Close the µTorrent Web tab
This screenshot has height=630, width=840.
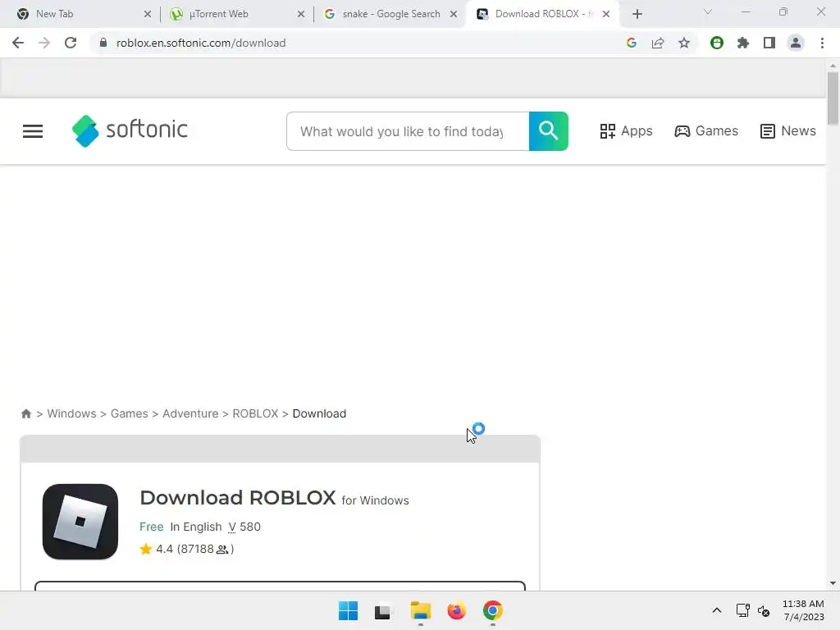pyautogui.click(x=301, y=14)
